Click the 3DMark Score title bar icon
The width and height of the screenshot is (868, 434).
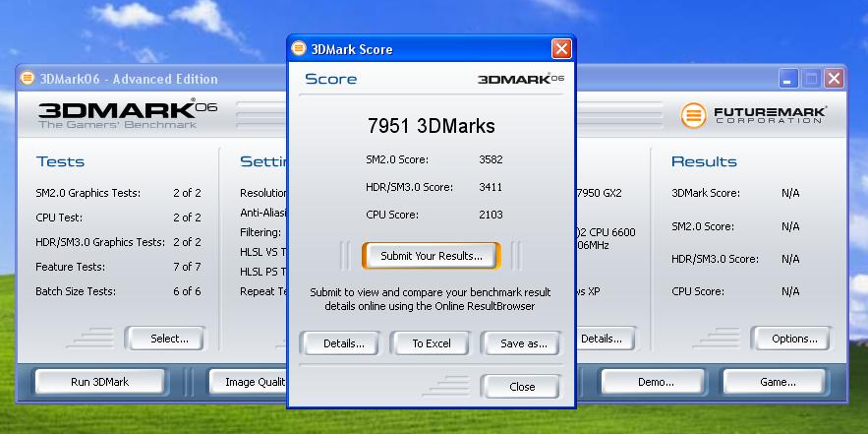click(x=299, y=49)
